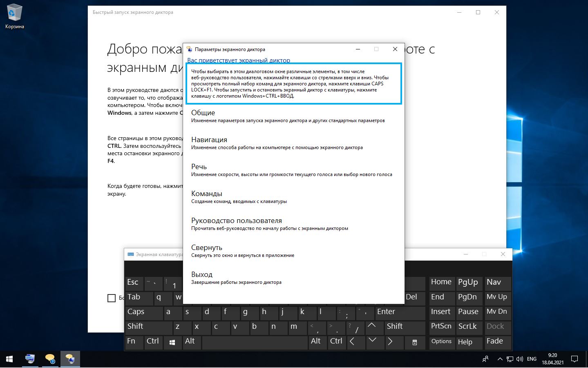Tap the End key on the keyboard
The height and width of the screenshot is (368, 588).
coord(442,298)
